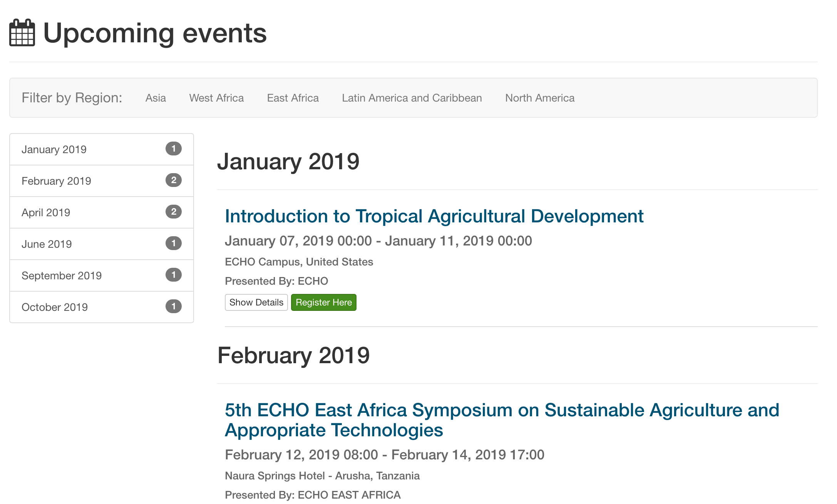837x504 pixels.
Task: Click the badge count next to April 2019
Action: pyautogui.click(x=174, y=212)
